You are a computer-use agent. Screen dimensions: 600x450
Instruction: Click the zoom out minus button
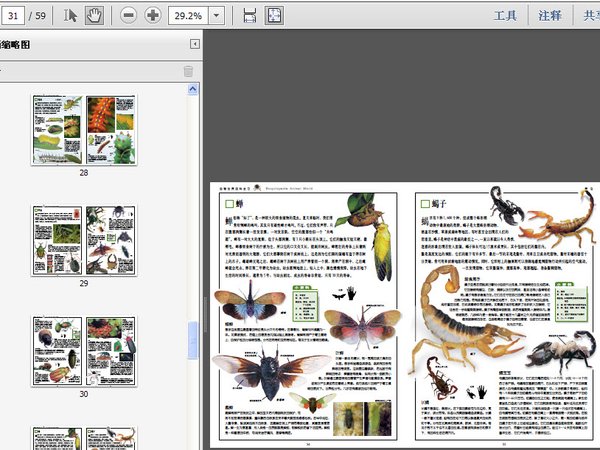[x=129, y=15]
